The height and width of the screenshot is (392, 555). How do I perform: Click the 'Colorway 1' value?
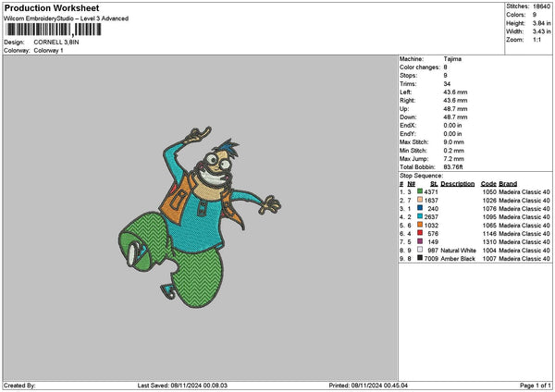(x=48, y=51)
